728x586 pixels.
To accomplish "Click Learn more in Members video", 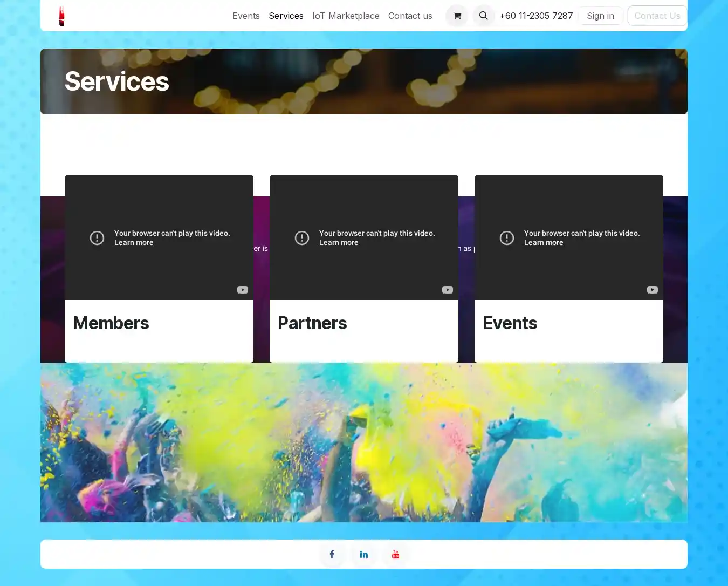I will 134,243.
